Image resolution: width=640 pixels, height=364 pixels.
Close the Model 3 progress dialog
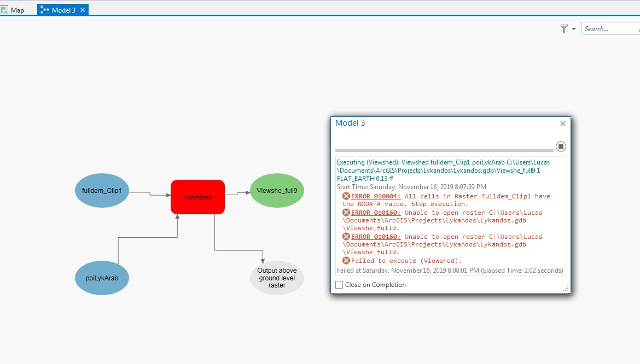[x=563, y=124]
